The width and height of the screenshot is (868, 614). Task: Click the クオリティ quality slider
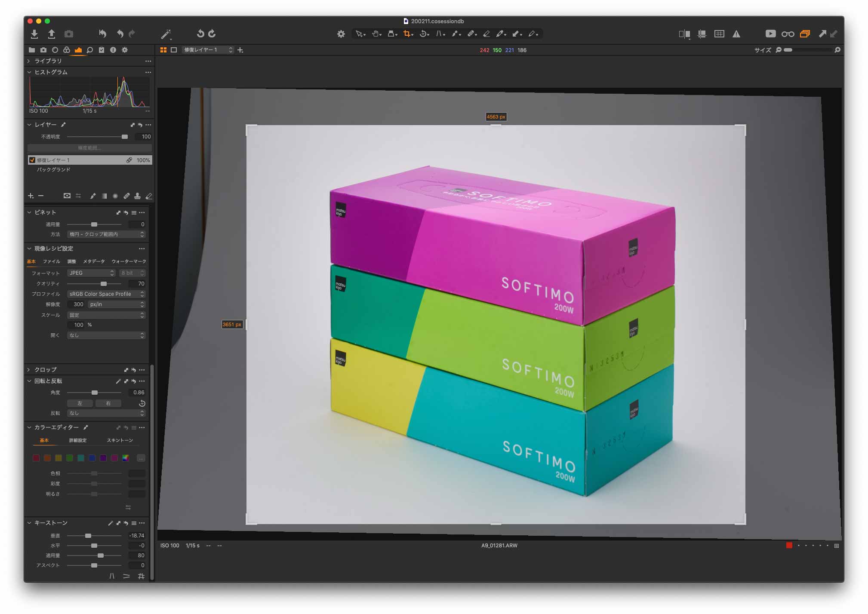pos(94,284)
